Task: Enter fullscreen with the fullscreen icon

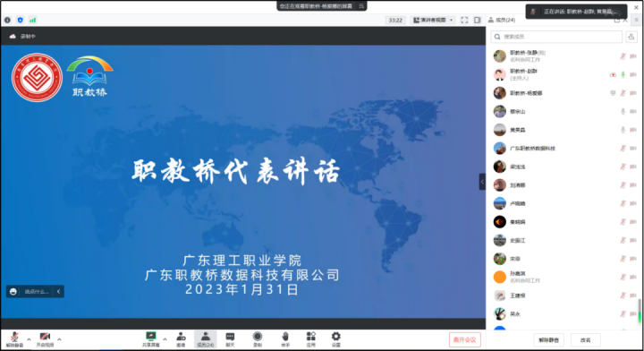Action: pyautogui.click(x=464, y=20)
